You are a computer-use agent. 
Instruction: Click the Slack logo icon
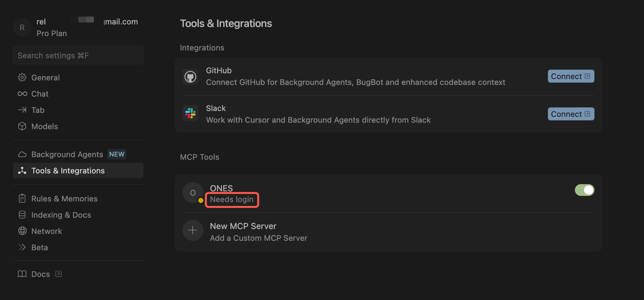[190, 114]
